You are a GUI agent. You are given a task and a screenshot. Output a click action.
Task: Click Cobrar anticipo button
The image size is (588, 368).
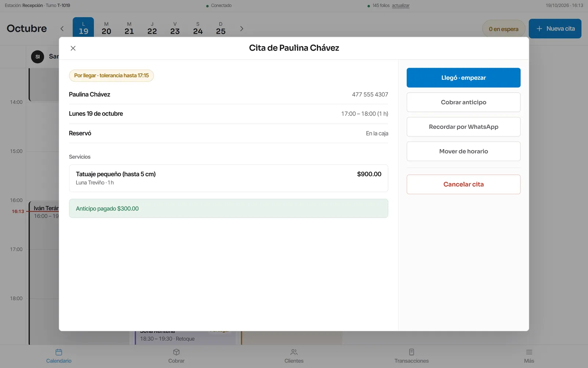463,102
